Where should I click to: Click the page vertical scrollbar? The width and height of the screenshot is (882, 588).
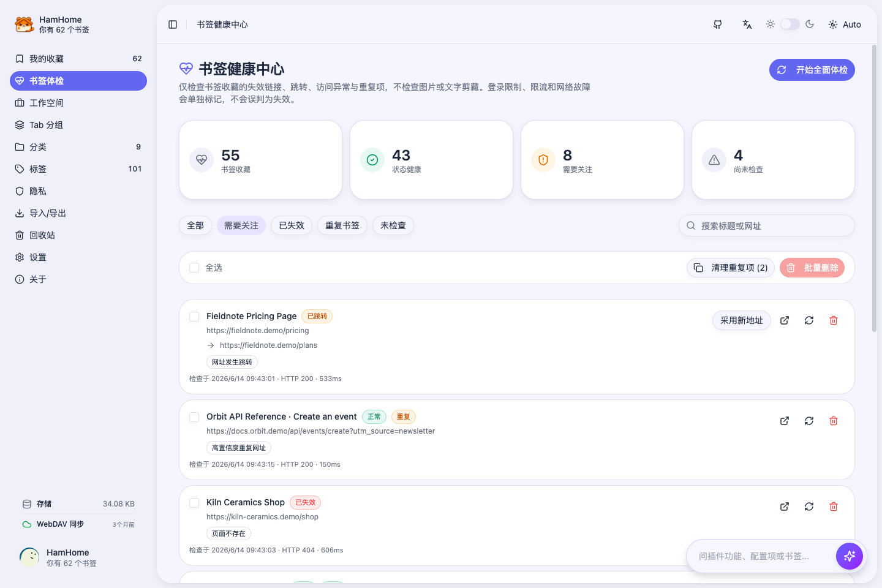pos(874,189)
